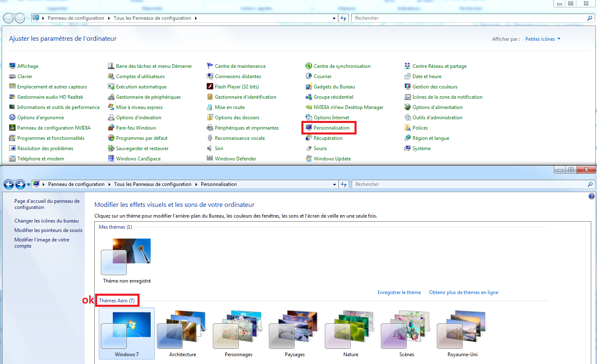Open the Gestionnaire de périphériques icon

tap(111, 97)
